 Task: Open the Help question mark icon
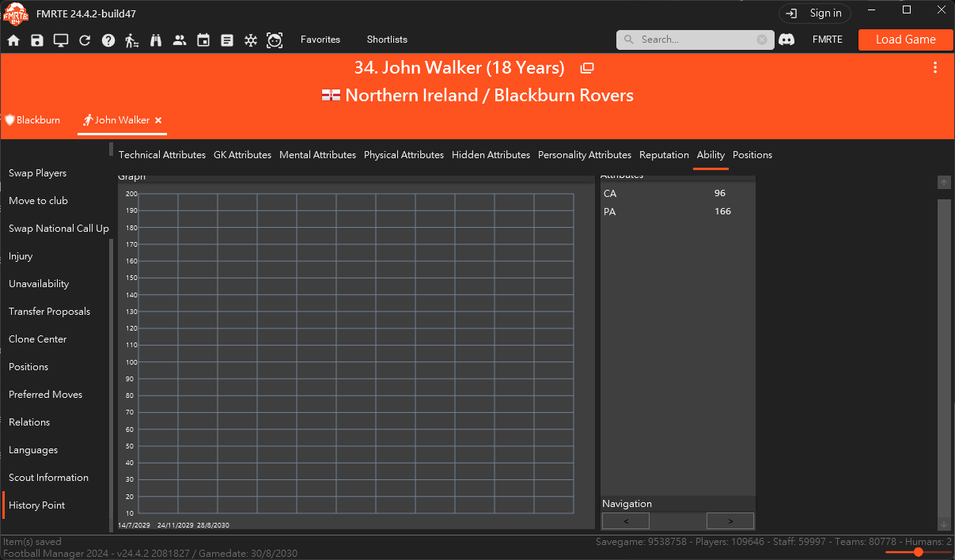click(x=108, y=40)
